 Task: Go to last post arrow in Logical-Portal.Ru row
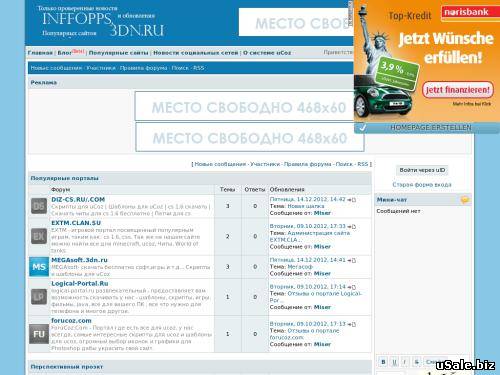click(x=352, y=287)
